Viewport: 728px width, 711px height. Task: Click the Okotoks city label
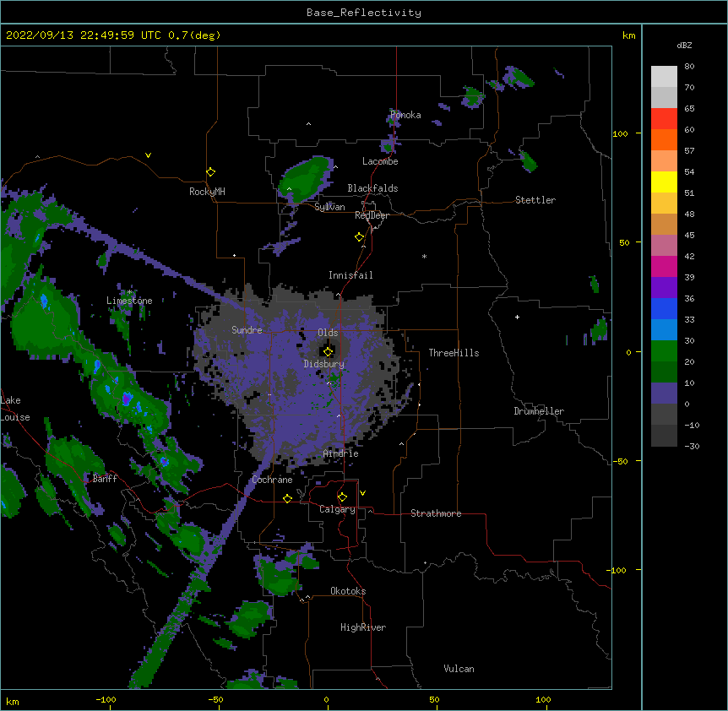(348, 591)
